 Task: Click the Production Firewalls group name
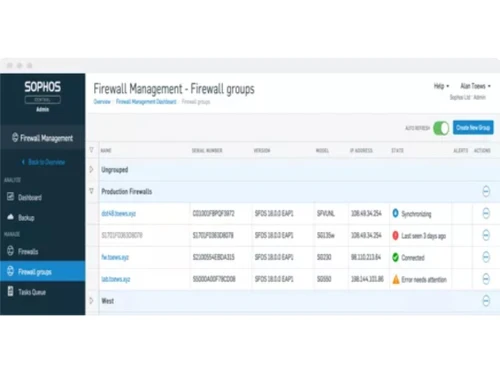pos(127,191)
